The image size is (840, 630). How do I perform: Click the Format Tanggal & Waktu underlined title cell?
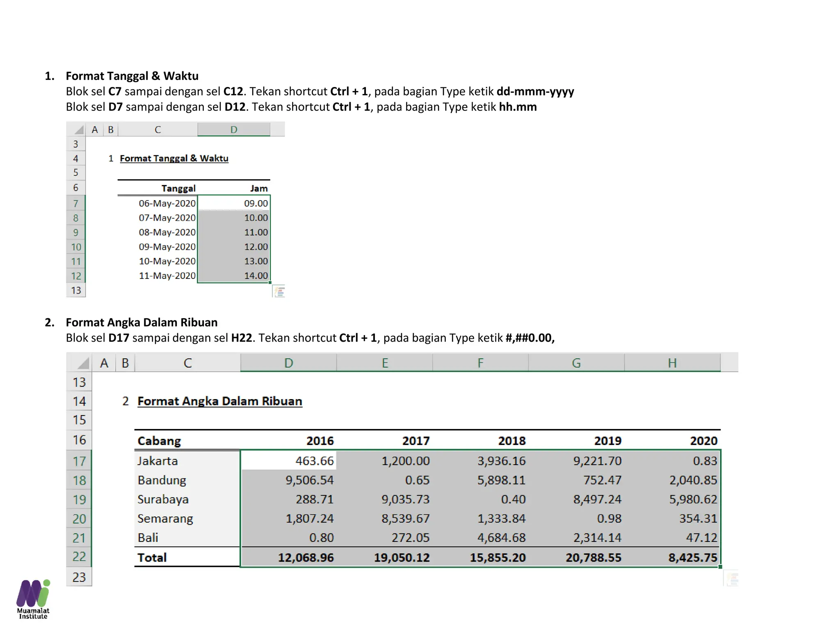coord(174,158)
